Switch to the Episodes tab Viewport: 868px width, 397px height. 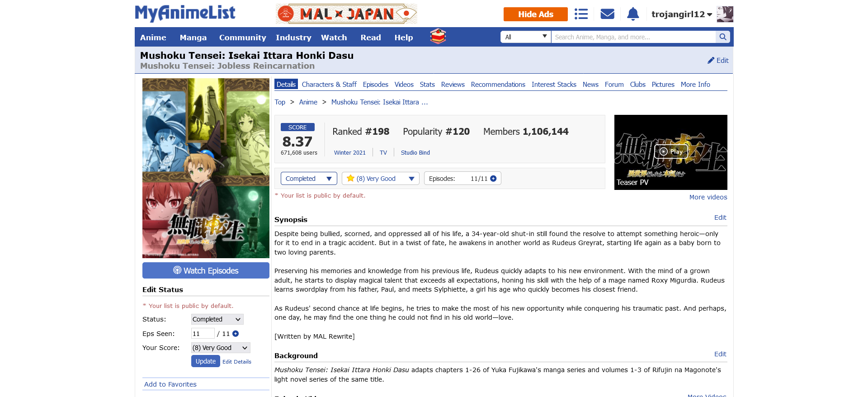click(x=376, y=85)
